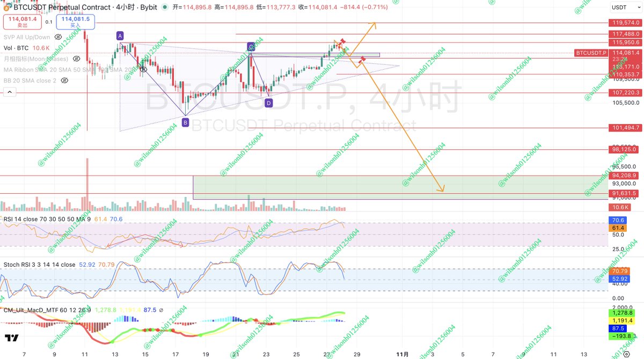Click the 101,494.7 price level label
The width and height of the screenshot is (644, 359).
point(624,128)
